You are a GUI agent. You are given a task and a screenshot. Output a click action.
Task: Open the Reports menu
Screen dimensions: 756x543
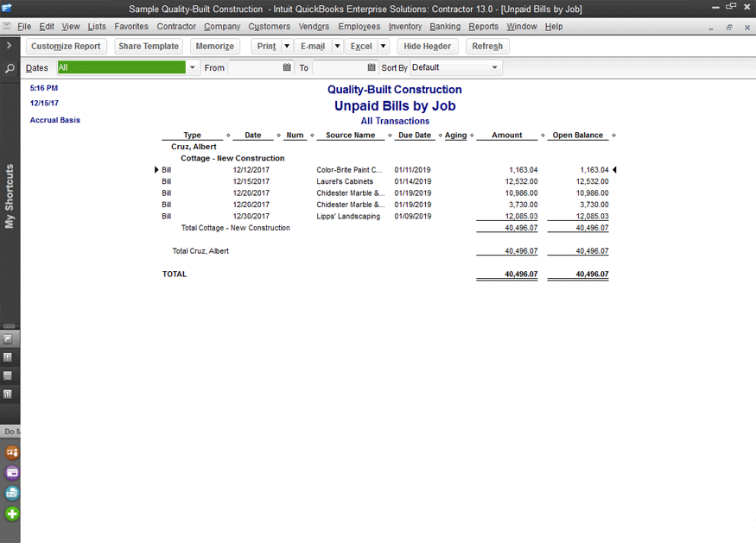[x=483, y=27]
